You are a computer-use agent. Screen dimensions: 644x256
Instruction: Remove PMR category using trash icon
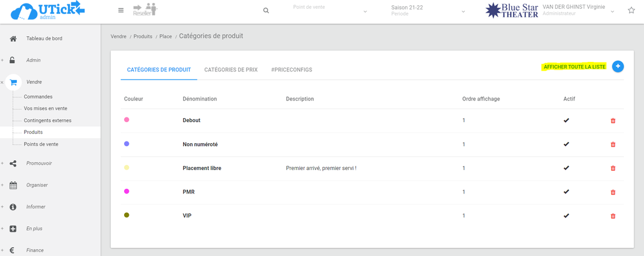tap(613, 192)
